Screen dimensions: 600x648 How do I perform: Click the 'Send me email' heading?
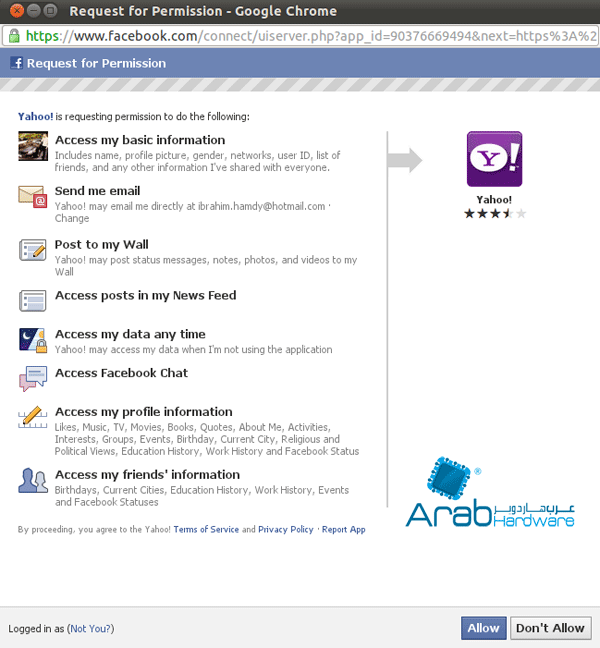coord(98,191)
